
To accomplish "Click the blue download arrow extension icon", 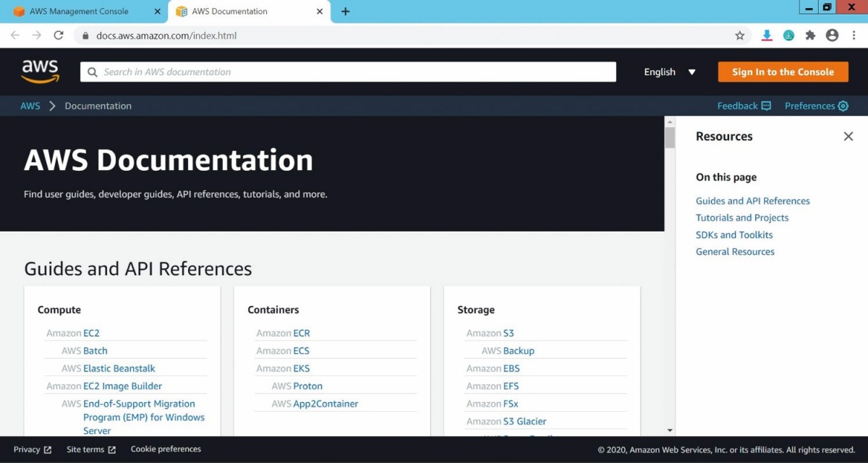I will coord(767,35).
